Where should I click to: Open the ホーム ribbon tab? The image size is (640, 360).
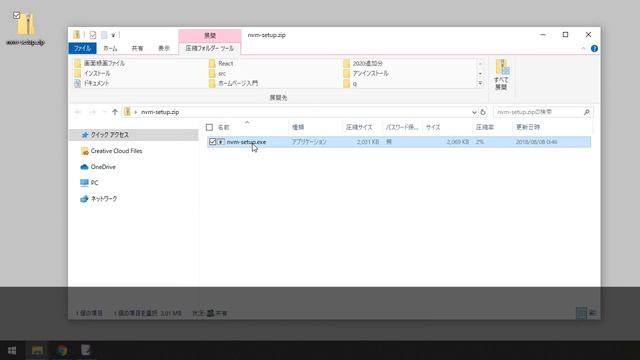110,48
